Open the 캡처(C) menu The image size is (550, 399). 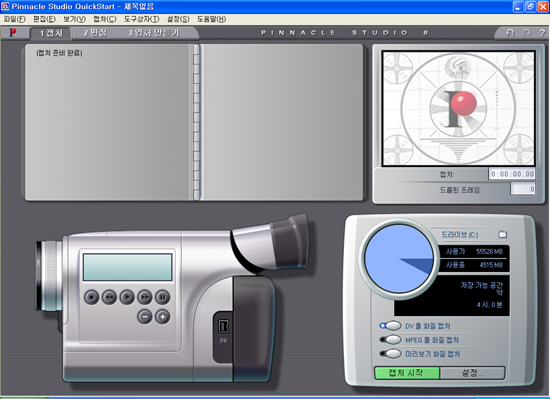coord(105,19)
